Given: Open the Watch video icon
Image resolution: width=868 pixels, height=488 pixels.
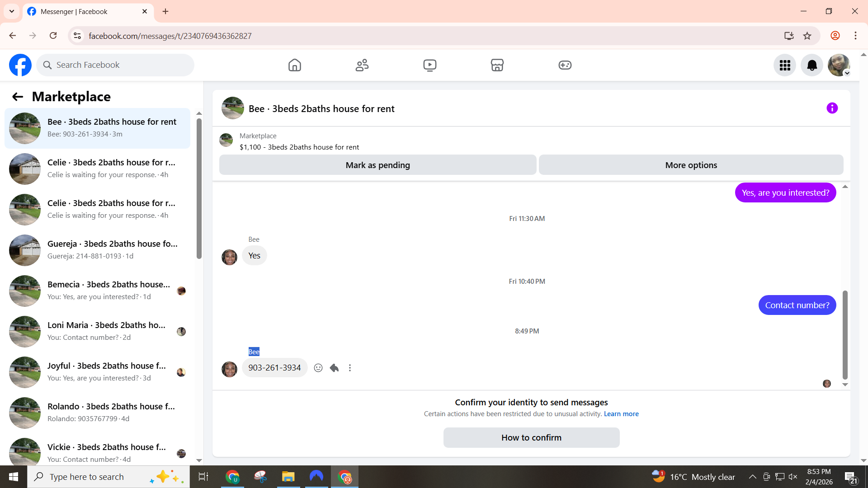Looking at the screenshot, I should [x=429, y=65].
